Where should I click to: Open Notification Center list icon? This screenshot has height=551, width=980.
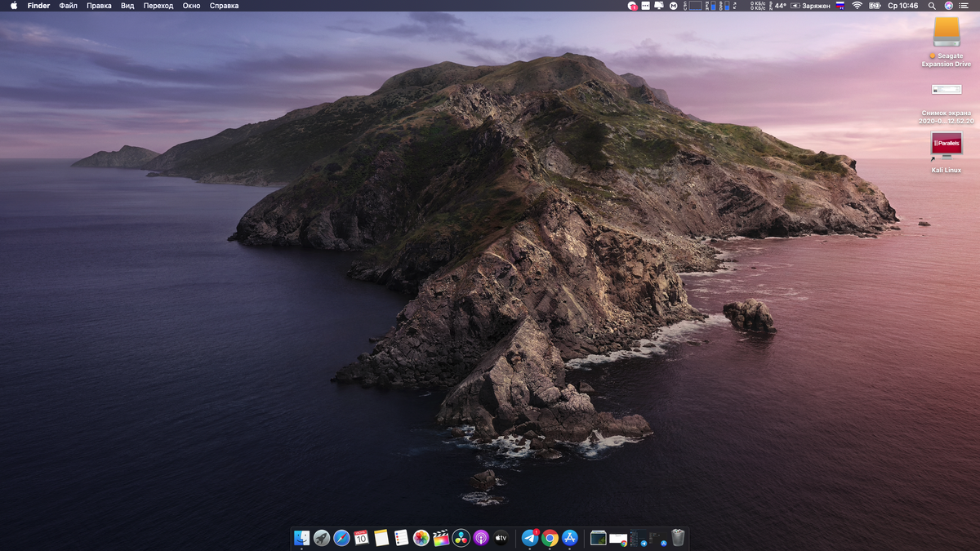point(965,6)
